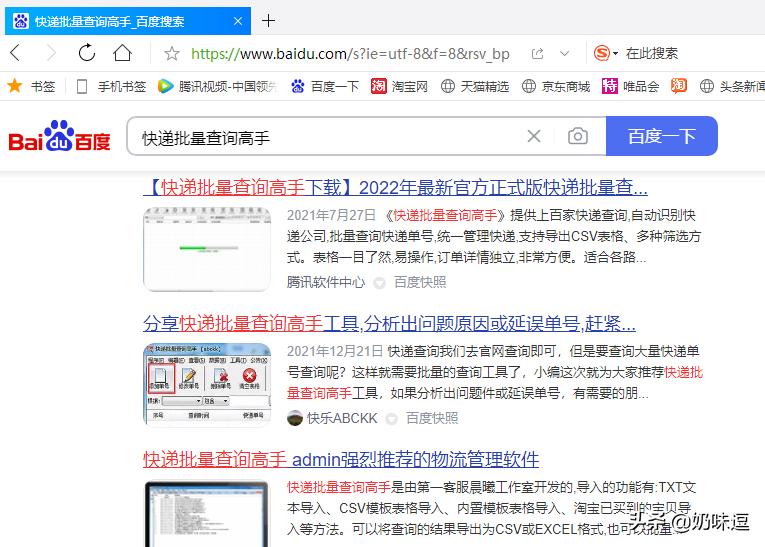Image resolution: width=765 pixels, height=547 pixels.
Task: Open thumbnail of the third search result
Action: (207, 513)
